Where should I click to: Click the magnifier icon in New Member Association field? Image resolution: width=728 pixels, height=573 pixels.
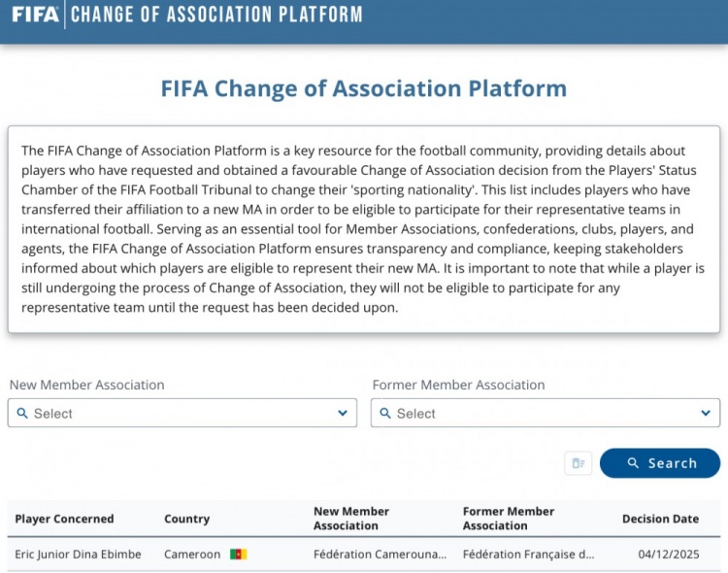(21, 413)
